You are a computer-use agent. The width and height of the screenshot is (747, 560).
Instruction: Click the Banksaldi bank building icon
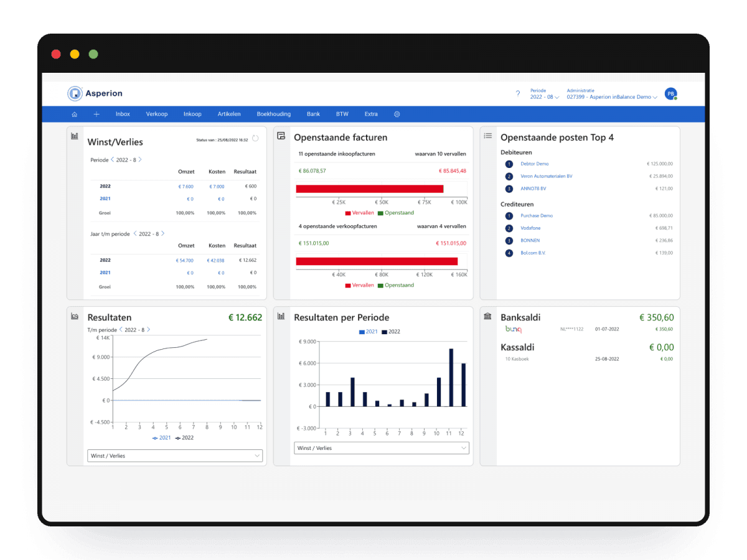tap(488, 317)
